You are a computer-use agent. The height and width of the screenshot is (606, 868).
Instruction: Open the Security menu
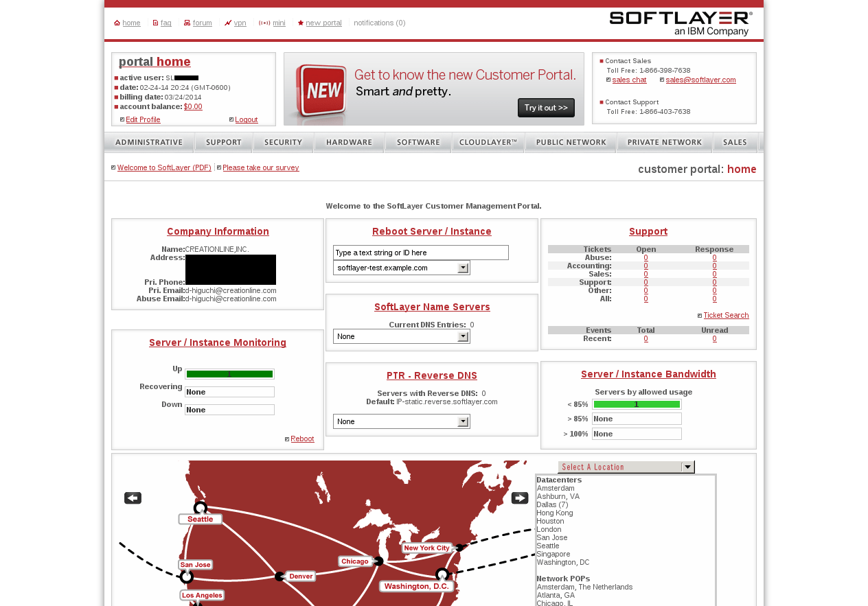tap(284, 143)
